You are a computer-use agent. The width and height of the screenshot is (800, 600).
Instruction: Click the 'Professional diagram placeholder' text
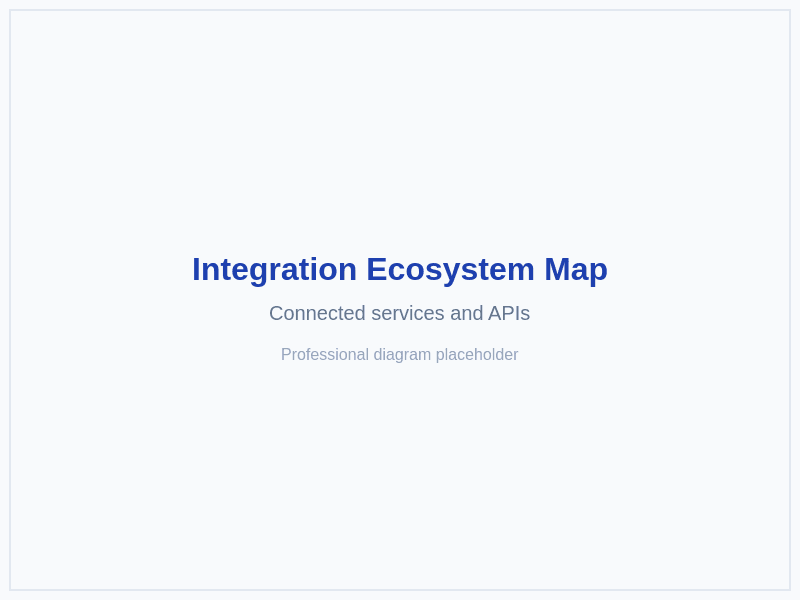(x=400, y=355)
